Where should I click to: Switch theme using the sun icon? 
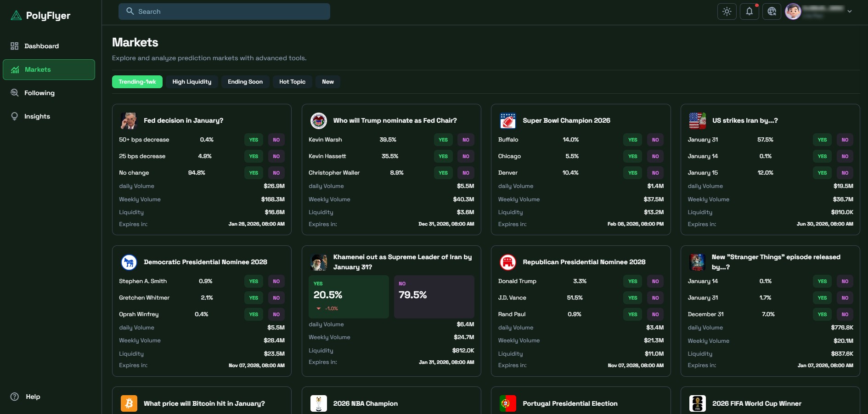[x=727, y=11]
